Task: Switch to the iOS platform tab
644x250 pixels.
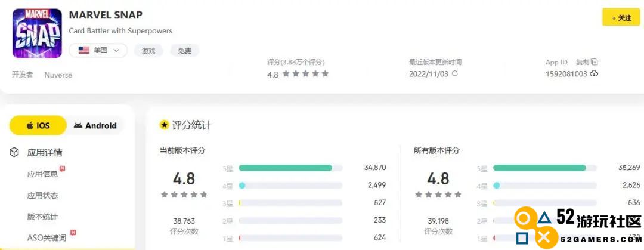Action: 38,125
